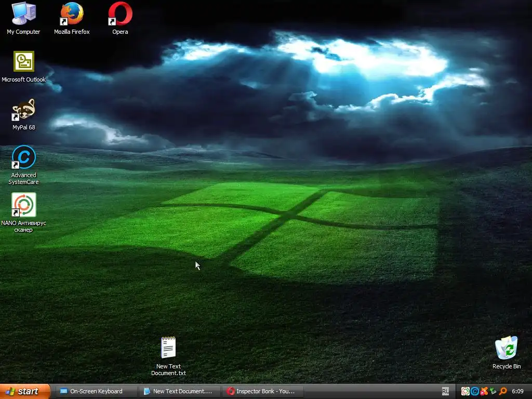Viewport: 532px width, 399px height.
Task: Click the green download arrow tray icon
Action: click(x=493, y=392)
